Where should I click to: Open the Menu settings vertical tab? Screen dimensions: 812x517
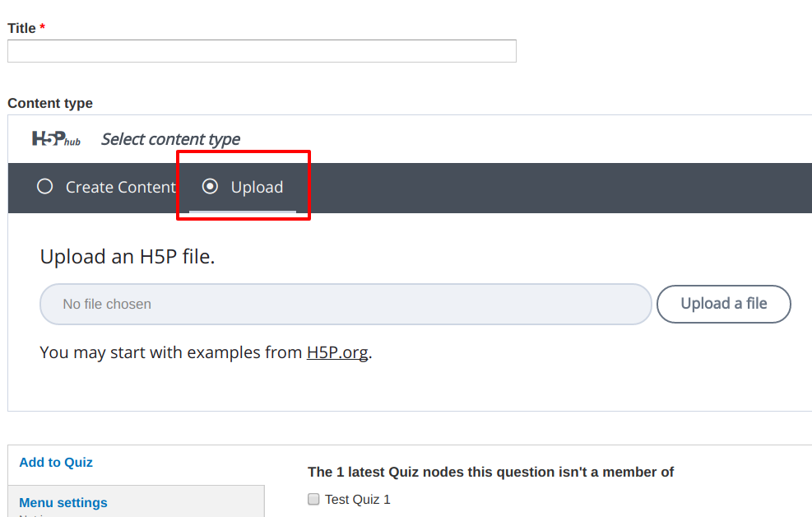click(x=63, y=502)
